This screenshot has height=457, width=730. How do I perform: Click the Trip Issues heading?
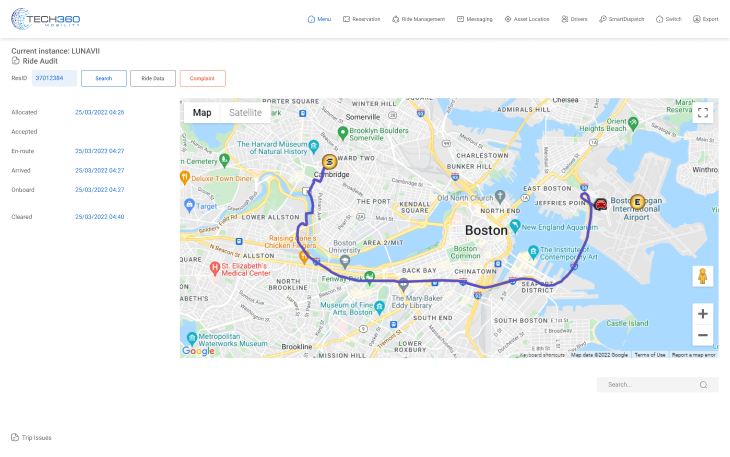pos(36,437)
